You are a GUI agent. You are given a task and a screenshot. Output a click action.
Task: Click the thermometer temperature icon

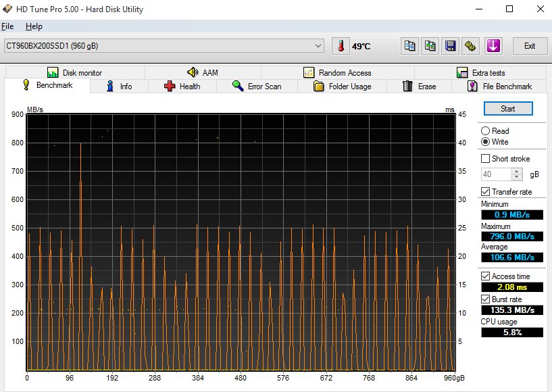pos(341,46)
